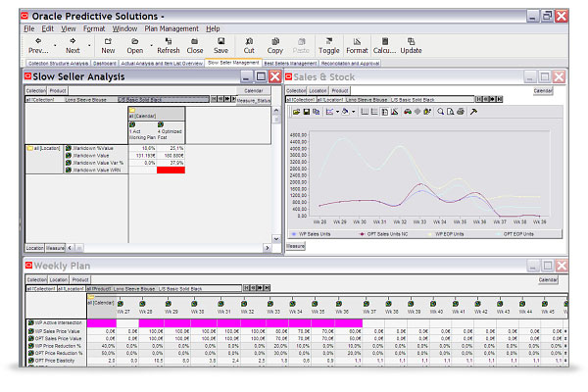
Task: Click the red car icon in chart toolbar
Action: [408, 112]
